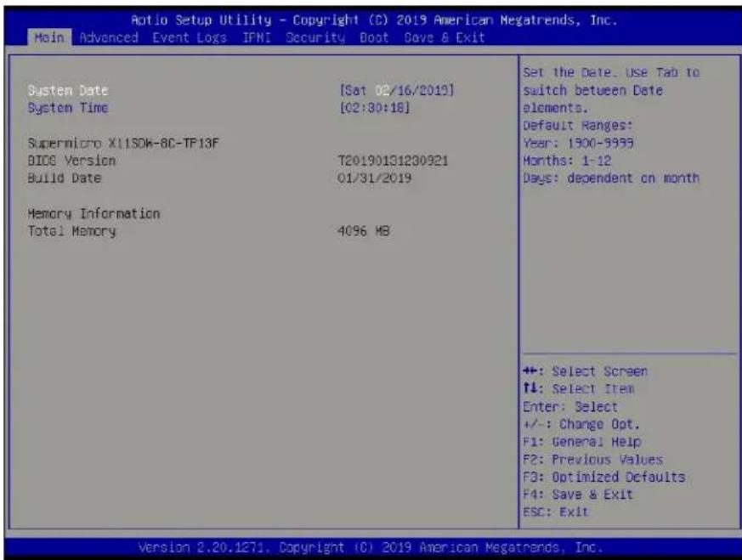Click the 'Set the Date' help text
Screen dimensions: 742x560
(611, 90)
